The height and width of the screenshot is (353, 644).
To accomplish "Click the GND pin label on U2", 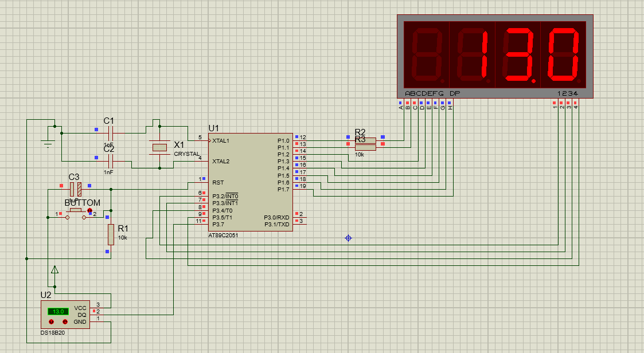I will 80,322.
